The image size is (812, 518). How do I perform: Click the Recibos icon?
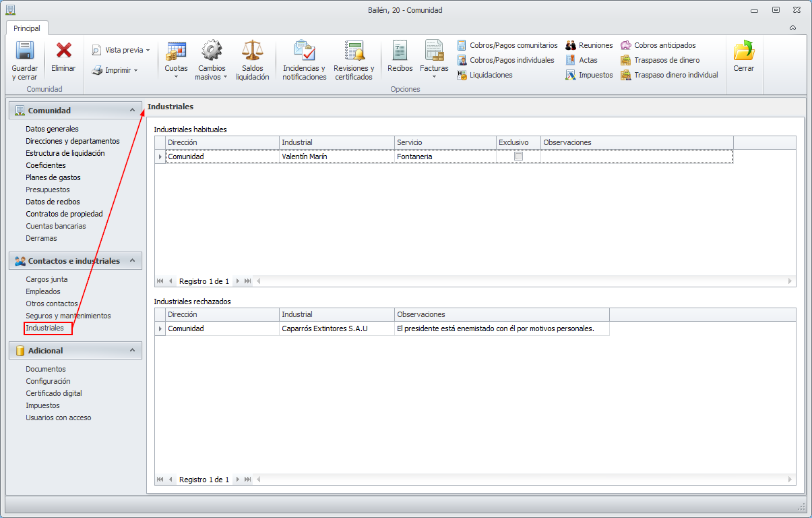(400, 51)
